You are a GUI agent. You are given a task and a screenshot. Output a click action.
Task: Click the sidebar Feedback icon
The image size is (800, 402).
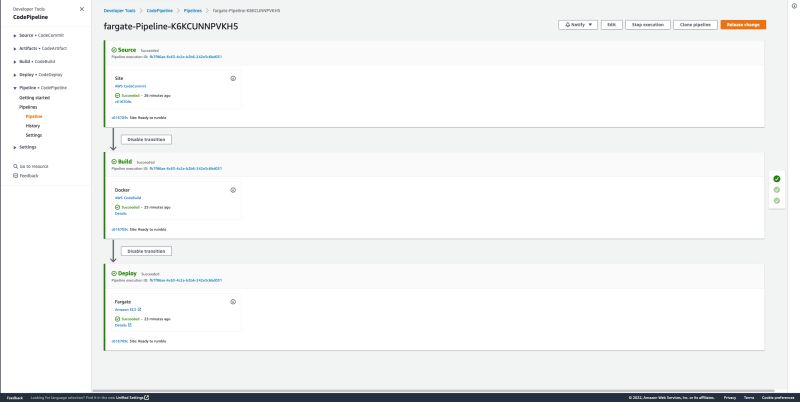pos(15,175)
